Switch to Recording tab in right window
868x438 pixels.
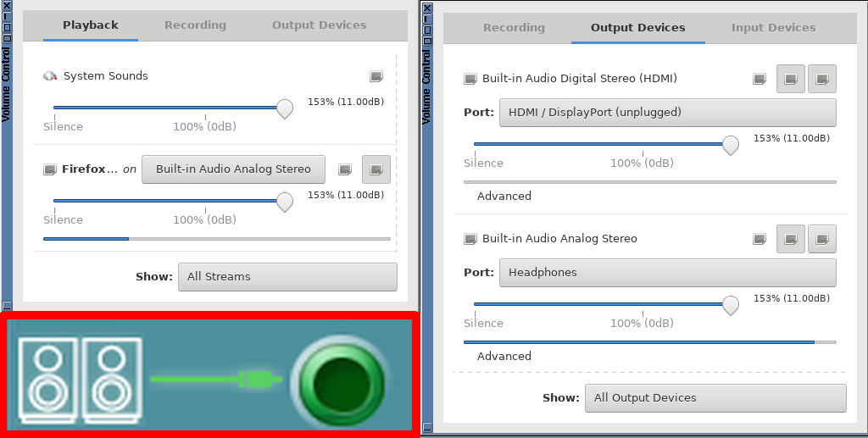(x=514, y=28)
